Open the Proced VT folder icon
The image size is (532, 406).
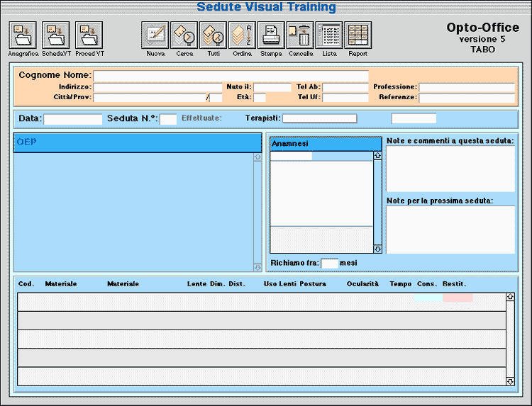(89, 35)
